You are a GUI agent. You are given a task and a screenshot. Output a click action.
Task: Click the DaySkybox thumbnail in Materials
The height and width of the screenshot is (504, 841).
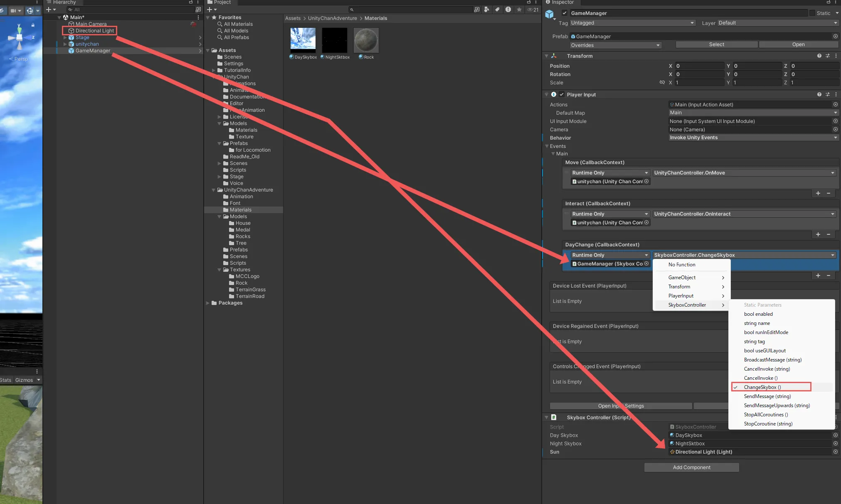pos(303,38)
